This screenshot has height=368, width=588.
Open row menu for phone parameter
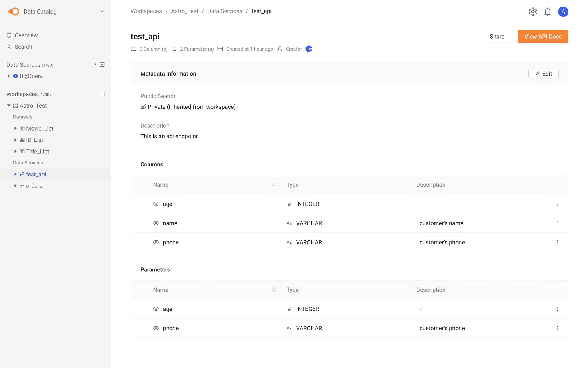coord(557,328)
